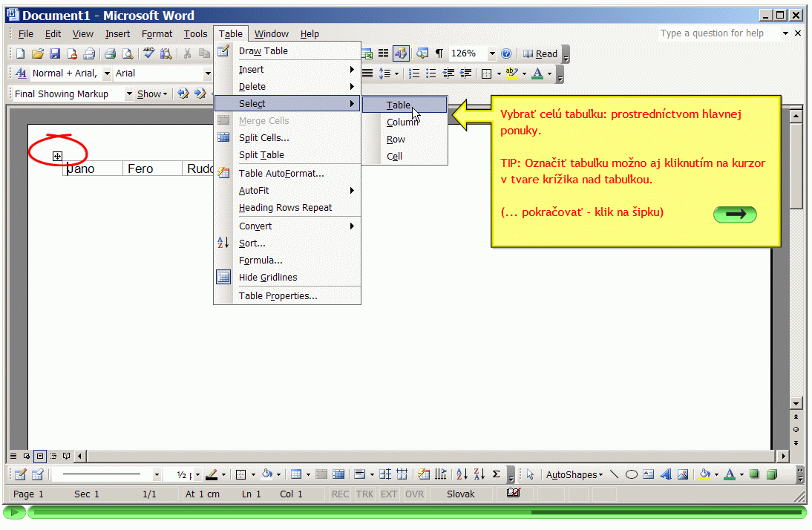
Task: Open the Final Showing Markup dropdown
Action: click(x=129, y=94)
